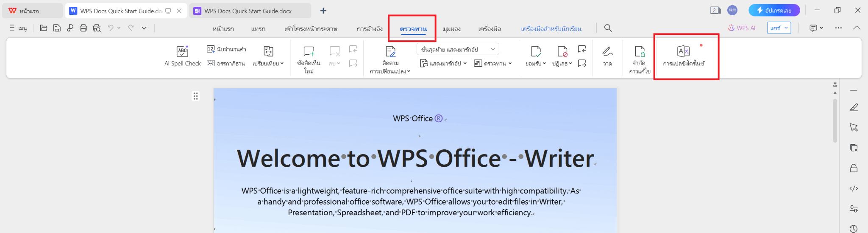Viewport: 868px width, 233px height.
Task: Open the เครื่องมือสำหรับนักเรียน tab
Action: pos(551,29)
